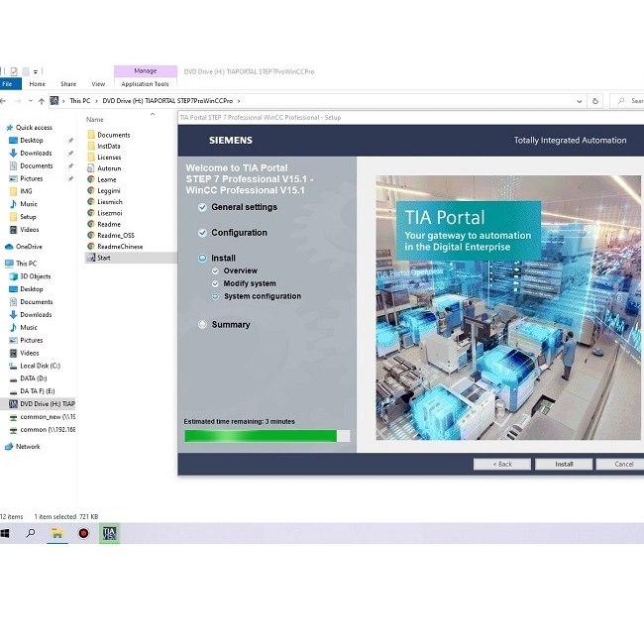Click the System configuration sub-step

point(257,296)
